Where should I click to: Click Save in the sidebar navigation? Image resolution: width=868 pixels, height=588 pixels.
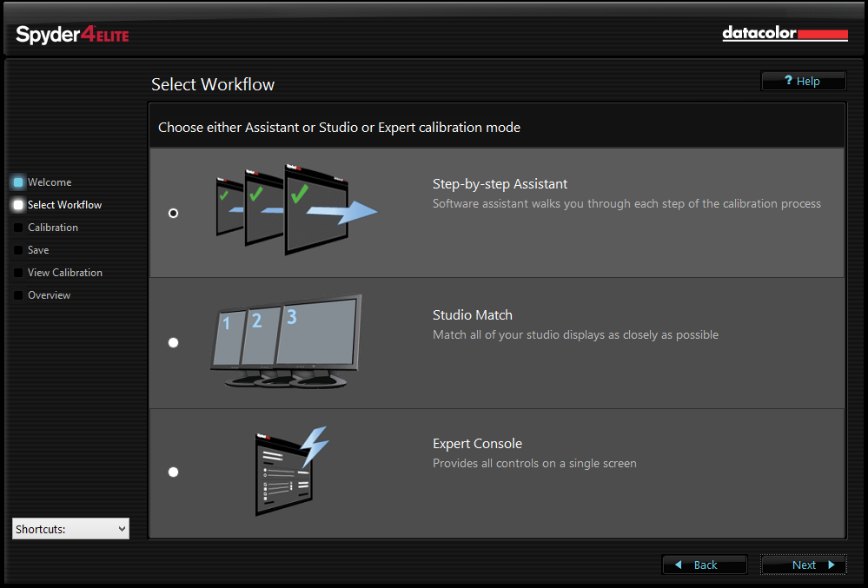click(x=41, y=249)
